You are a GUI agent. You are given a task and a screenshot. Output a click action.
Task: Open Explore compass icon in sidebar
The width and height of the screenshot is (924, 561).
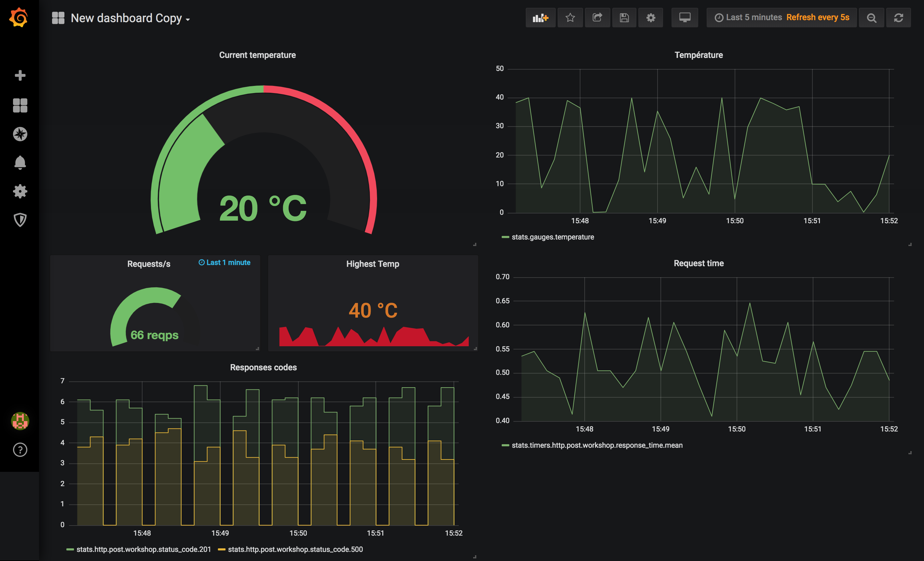(20, 134)
